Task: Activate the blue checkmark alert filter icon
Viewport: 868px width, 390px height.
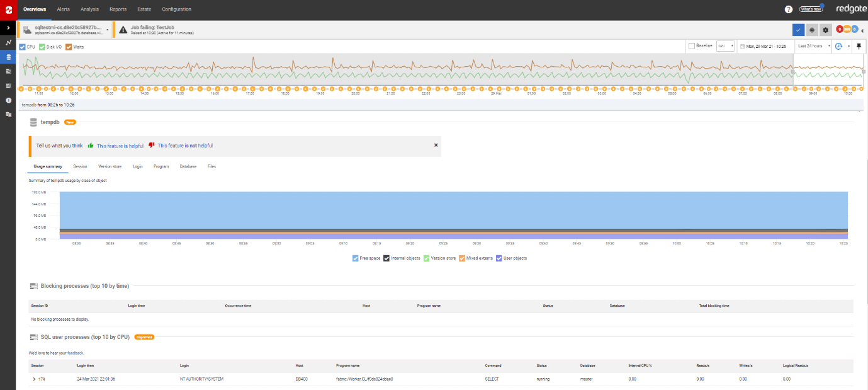Action: [798, 30]
